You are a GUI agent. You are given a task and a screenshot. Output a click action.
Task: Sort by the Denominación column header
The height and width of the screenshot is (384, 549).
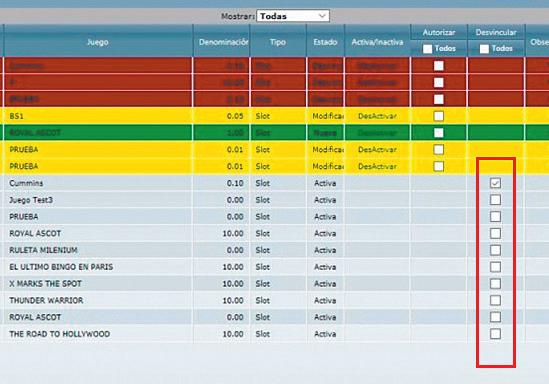[222, 42]
